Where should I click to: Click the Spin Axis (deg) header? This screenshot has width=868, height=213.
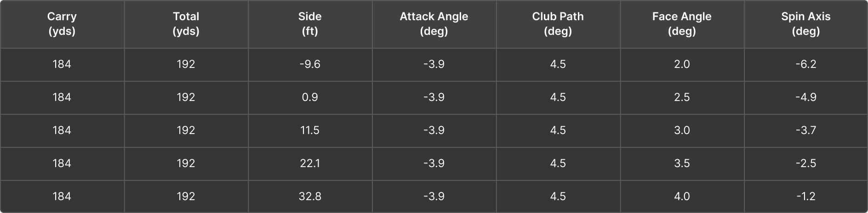(805, 24)
